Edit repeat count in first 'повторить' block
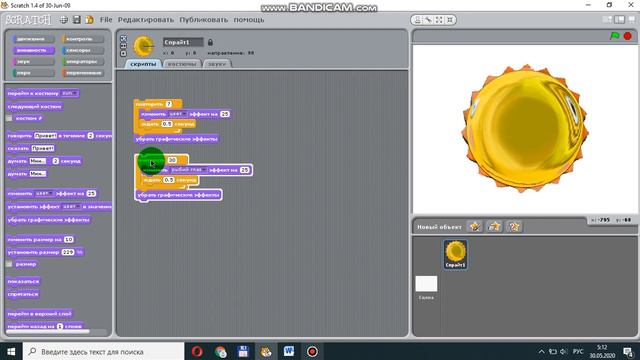 tap(169, 104)
